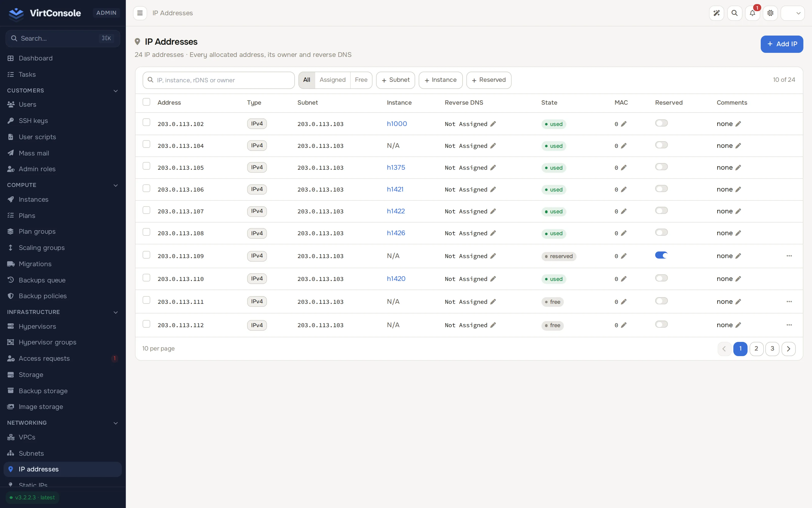812x508 pixels.
Task: Switch to the Assigned filter tab
Action: tap(332, 80)
